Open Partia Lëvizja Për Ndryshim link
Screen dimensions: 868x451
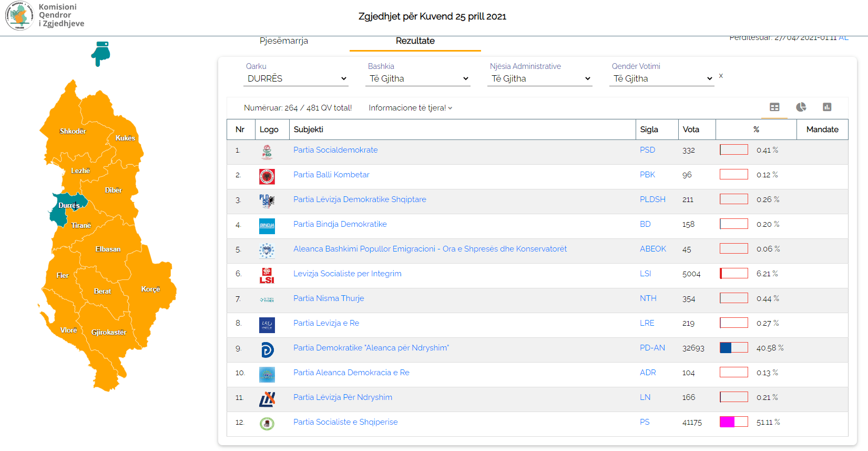click(x=343, y=397)
